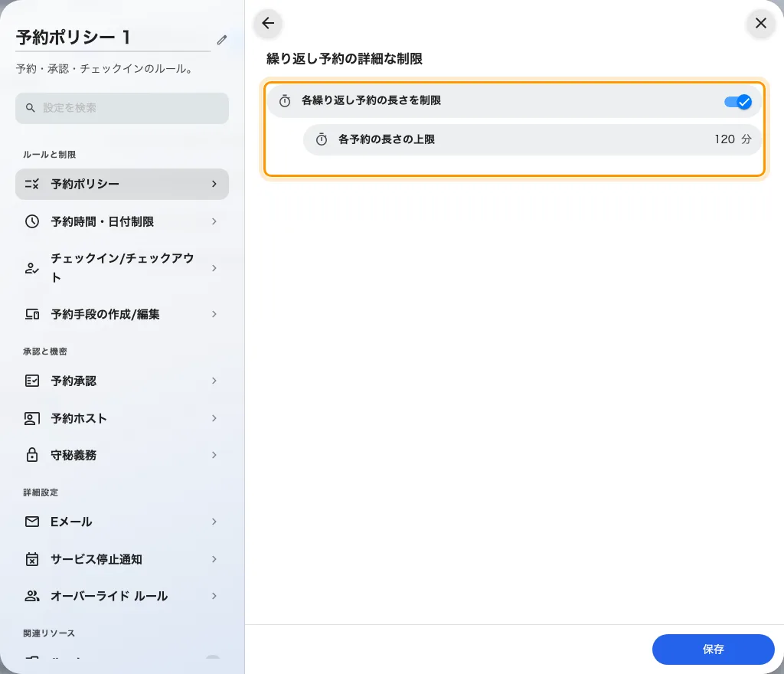The width and height of the screenshot is (784, 674).
Task: Click the devices icon for 予約手段の作成/編集
Action: [32, 314]
